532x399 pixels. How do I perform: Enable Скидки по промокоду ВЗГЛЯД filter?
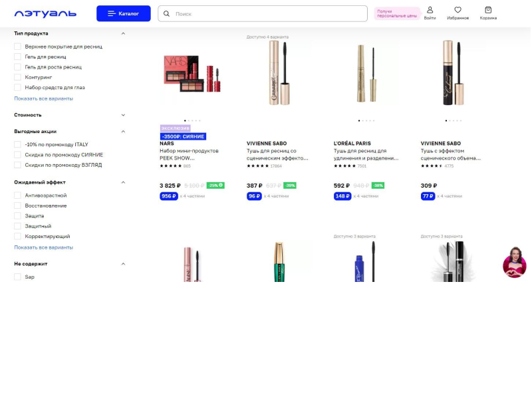18,165
